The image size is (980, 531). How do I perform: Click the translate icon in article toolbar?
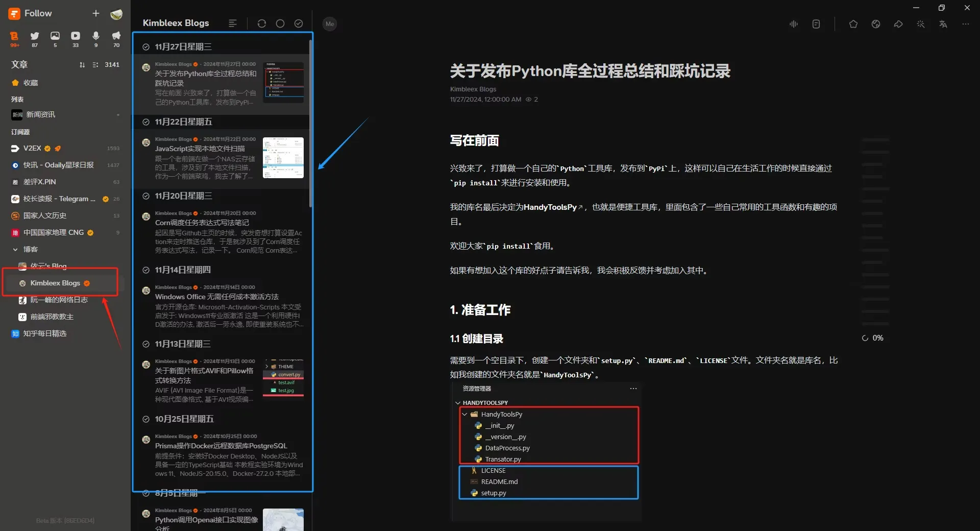(943, 24)
